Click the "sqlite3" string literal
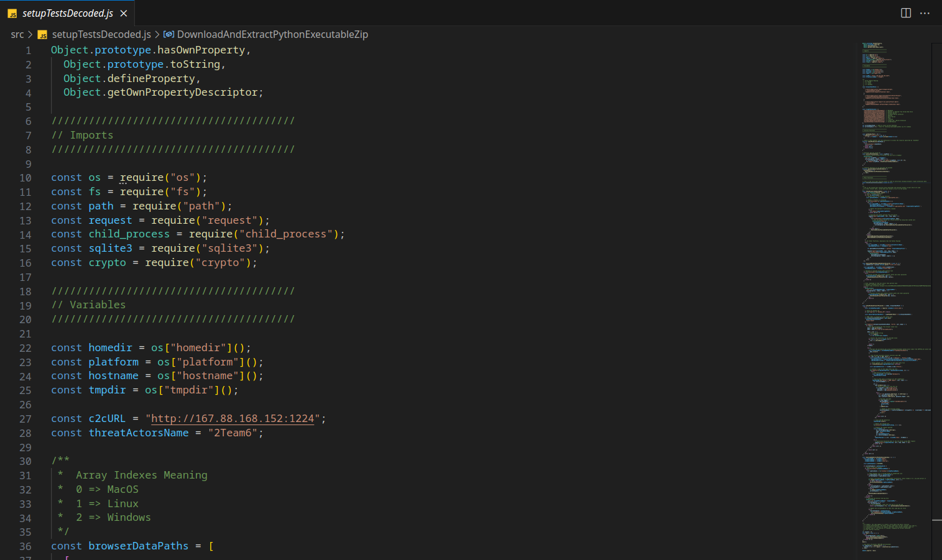The height and width of the screenshot is (560, 942). coord(229,249)
